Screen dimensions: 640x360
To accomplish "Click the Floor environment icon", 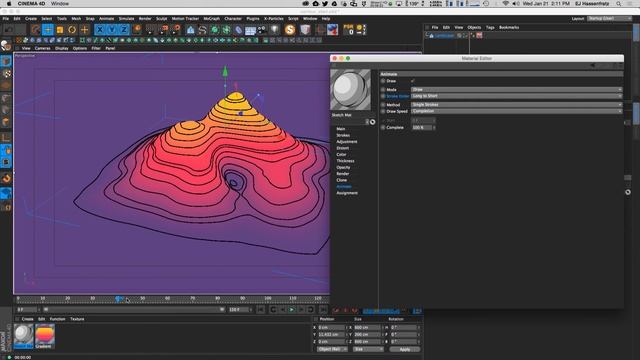I will coord(250,30).
